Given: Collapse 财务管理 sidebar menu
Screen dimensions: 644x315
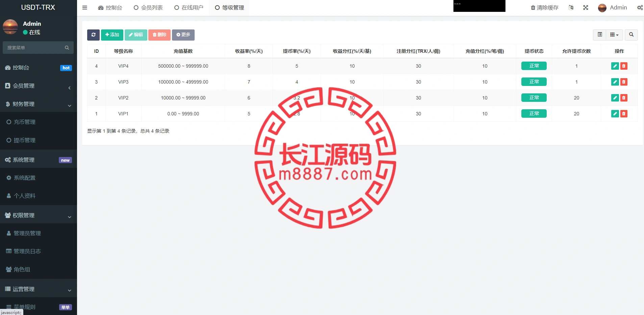Looking at the screenshot, I should 39,104.
